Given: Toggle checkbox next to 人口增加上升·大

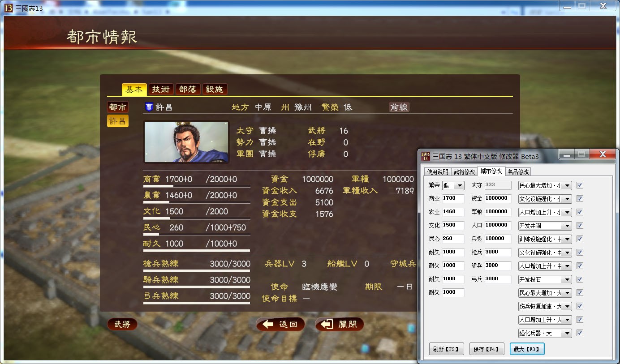Looking at the screenshot, I should coord(580,320).
